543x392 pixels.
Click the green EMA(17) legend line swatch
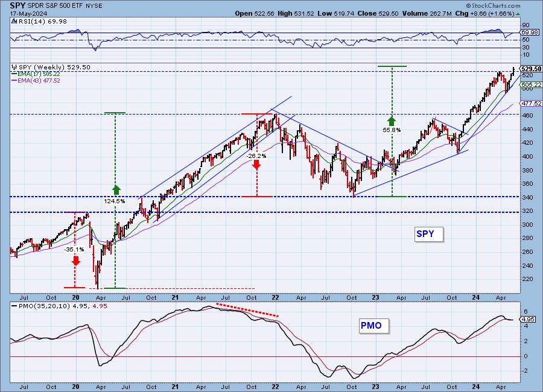coord(14,74)
